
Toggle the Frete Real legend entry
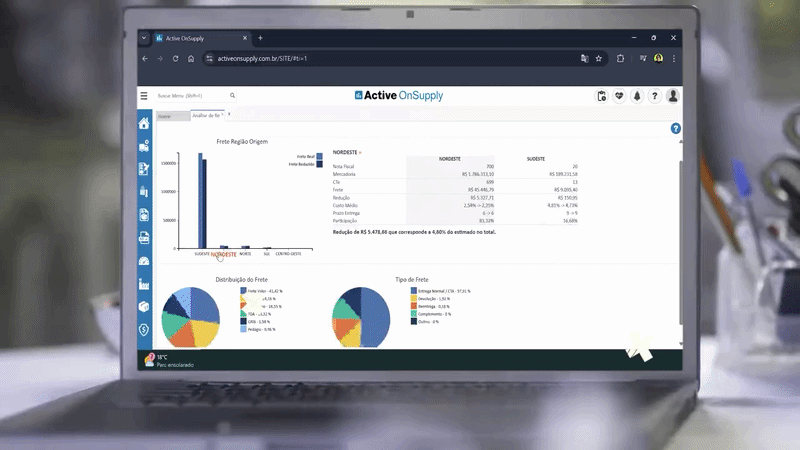coord(307,156)
